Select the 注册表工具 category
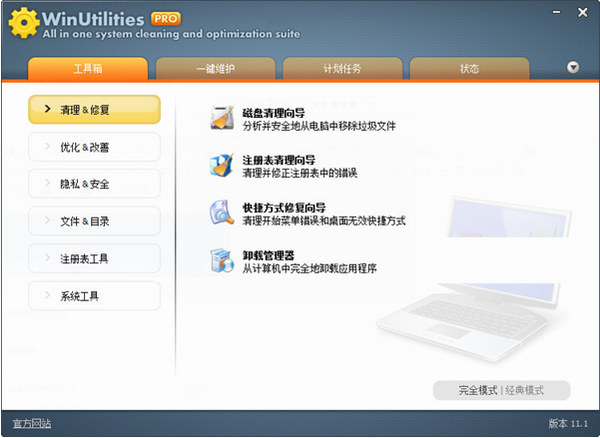600x438 pixels. coord(94,259)
